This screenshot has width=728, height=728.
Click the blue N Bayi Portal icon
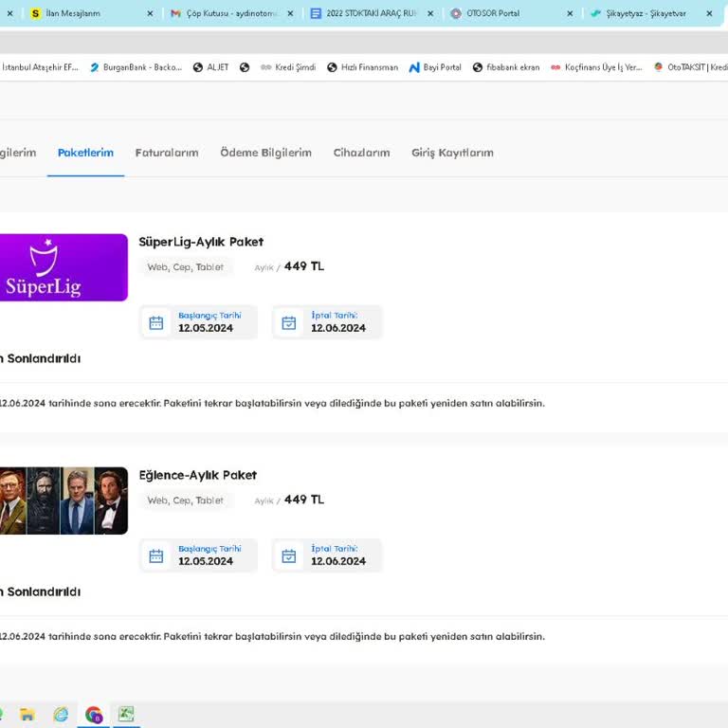click(x=414, y=68)
